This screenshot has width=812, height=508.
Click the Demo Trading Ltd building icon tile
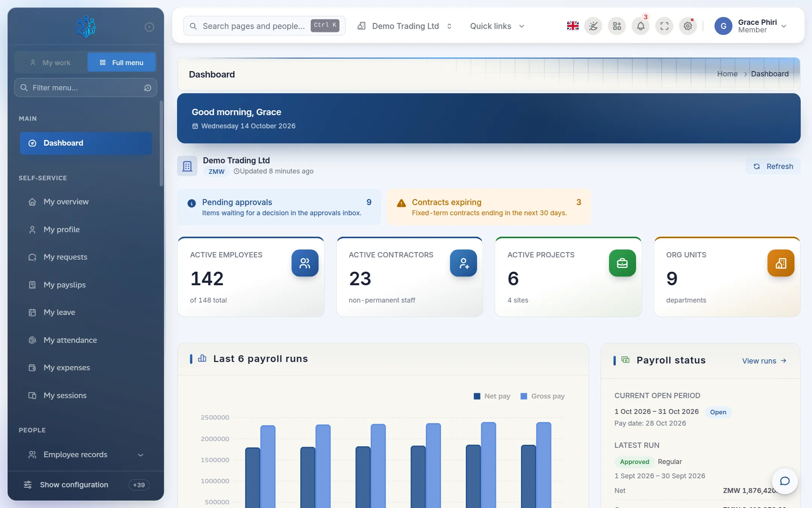187,166
